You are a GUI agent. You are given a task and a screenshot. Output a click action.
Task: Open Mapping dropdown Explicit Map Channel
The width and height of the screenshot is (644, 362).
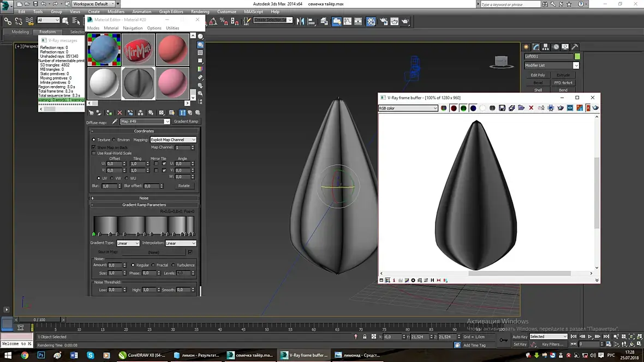coord(173,140)
